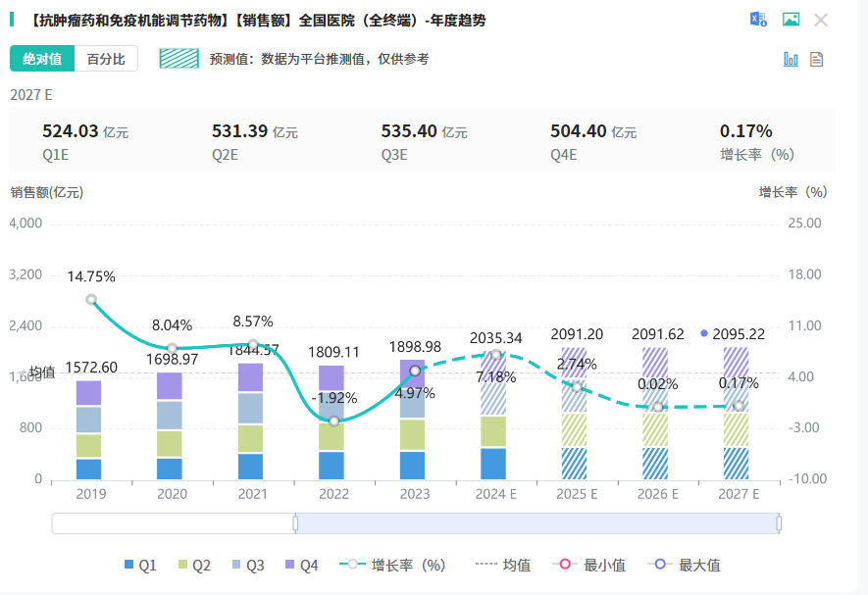The image size is (868, 595).
Task: Click right handle of range slider
Action: (779, 523)
